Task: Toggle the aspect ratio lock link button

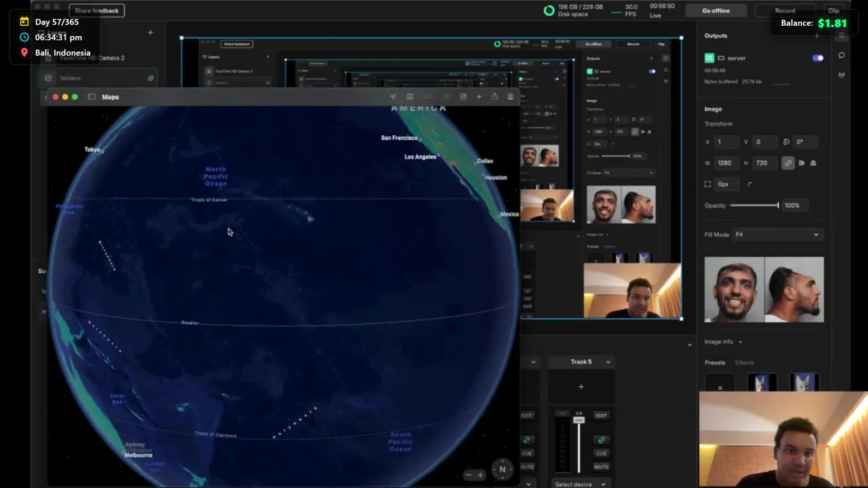Action: (788, 163)
